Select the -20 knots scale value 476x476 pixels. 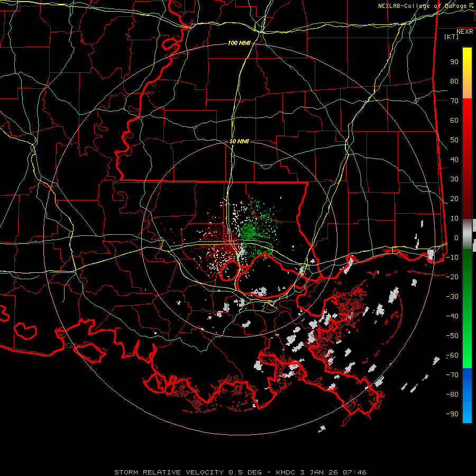[x=452, y=277]
